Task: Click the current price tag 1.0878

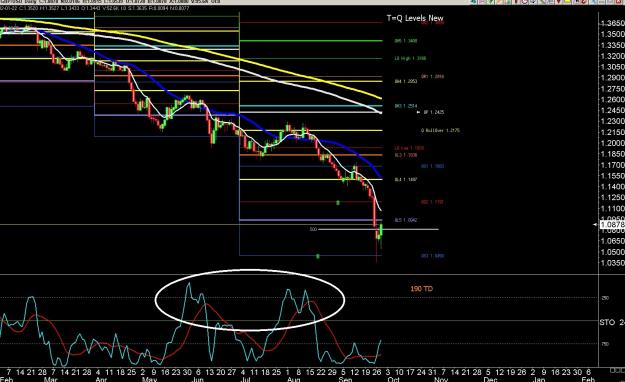Action: point(612,225)
